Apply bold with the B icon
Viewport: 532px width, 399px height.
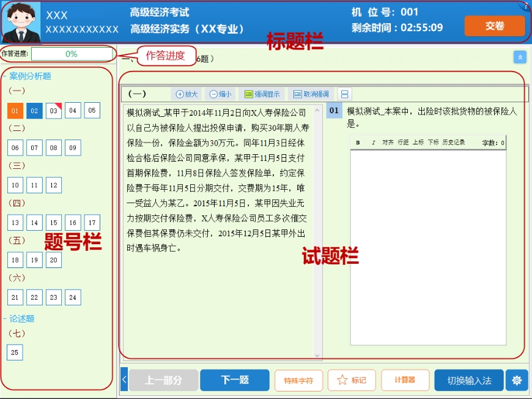point(357,142)
